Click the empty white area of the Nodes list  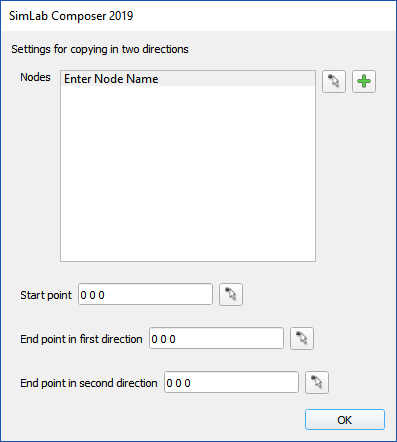(x=188, y=173)
